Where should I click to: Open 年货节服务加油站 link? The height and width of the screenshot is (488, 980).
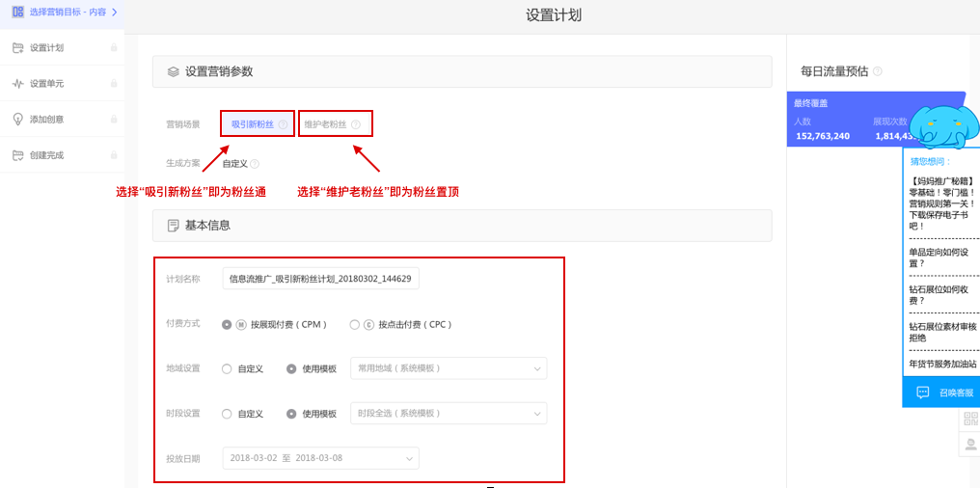point(943,364)
